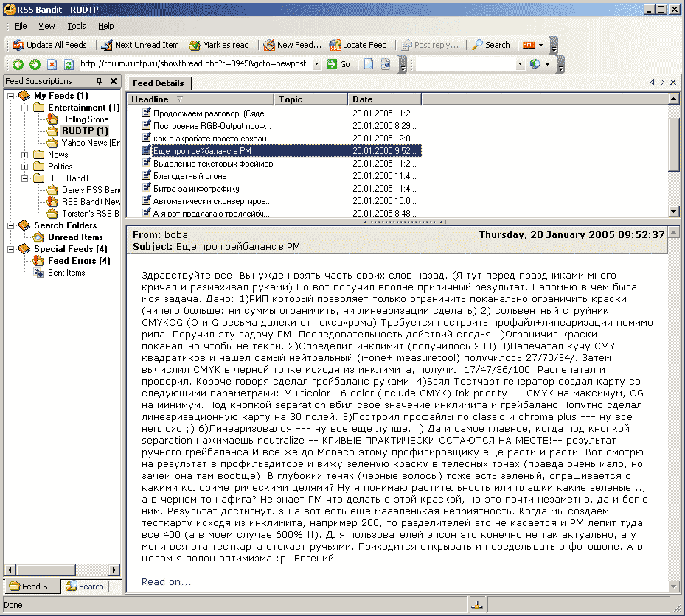Click the page icon right of blank-page icon
Screen dimensions: 685x616
[386, 64]
